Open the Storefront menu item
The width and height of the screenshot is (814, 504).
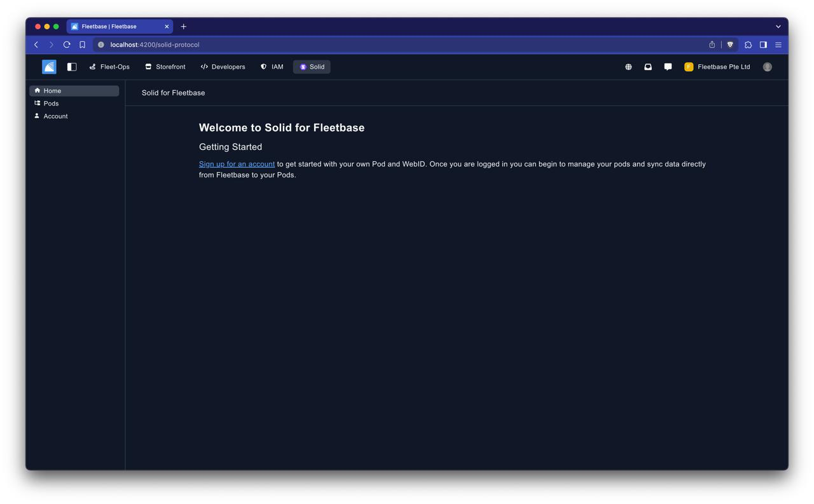pyautogui.click(x=165, y=67)
